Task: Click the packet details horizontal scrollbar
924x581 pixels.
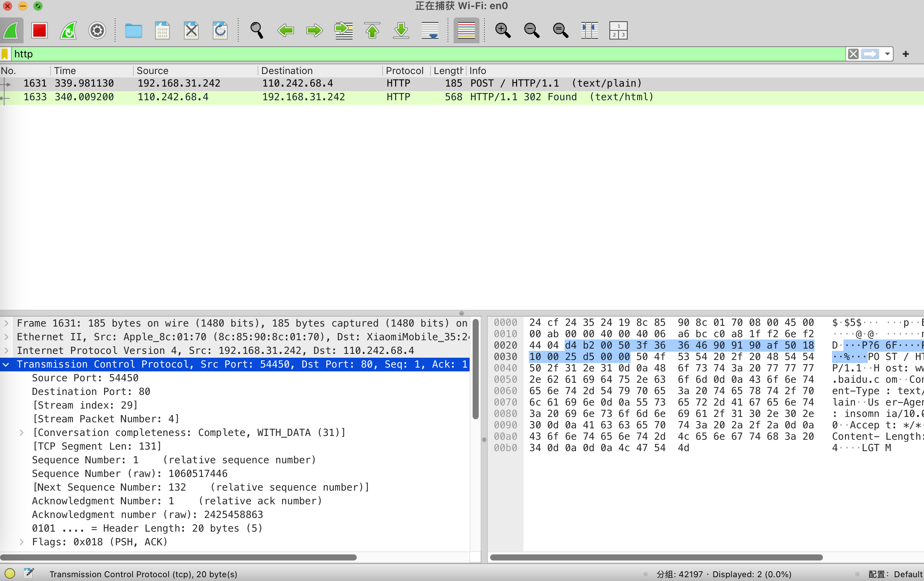Action: (179, 557)
